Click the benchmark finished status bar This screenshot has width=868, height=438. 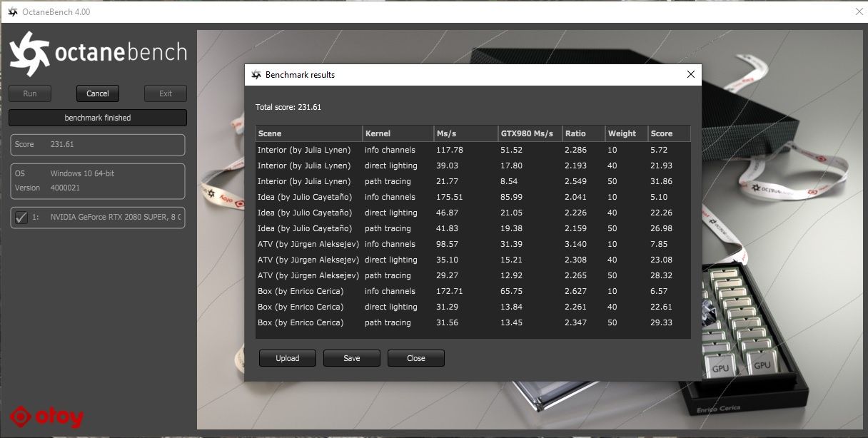98,118
